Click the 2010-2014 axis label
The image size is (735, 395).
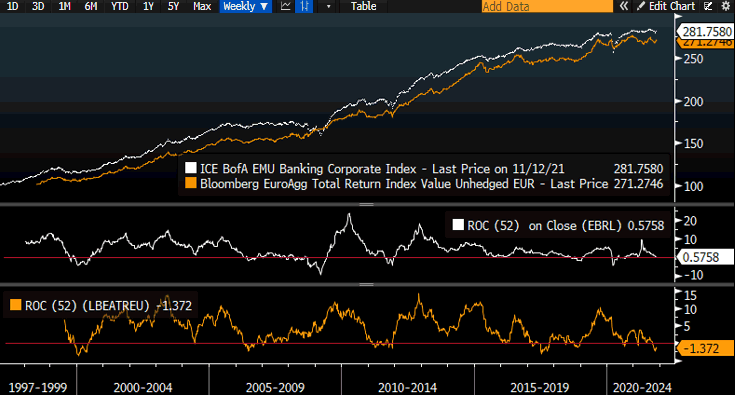tap(407, 388)
